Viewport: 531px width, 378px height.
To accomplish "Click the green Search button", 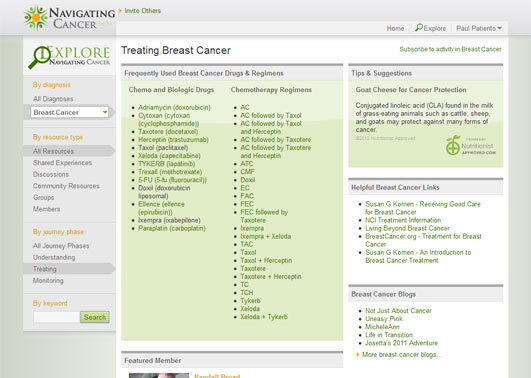I will (94, 317).
